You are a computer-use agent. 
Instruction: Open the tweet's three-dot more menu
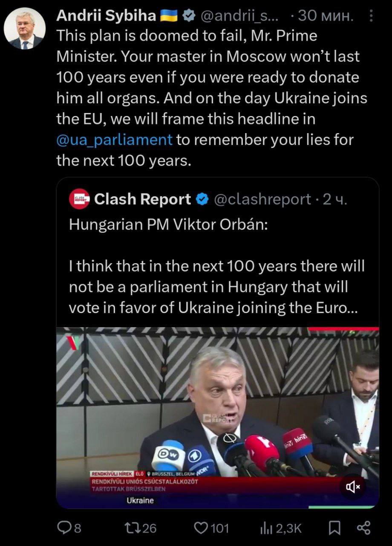point(371,17)
